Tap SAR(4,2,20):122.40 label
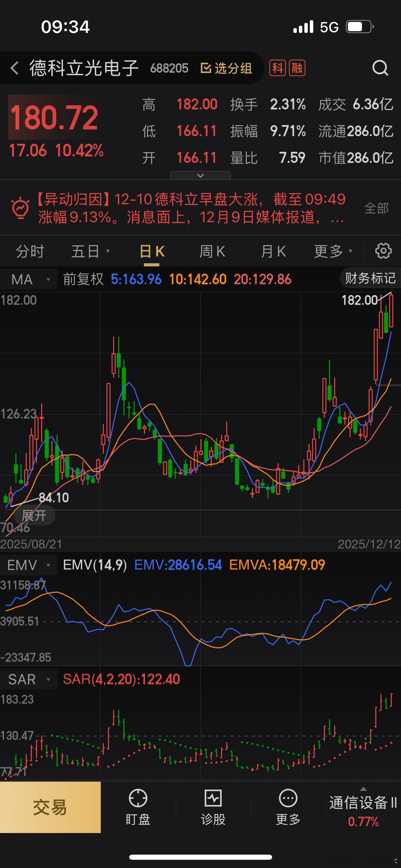 pos(121,679)
